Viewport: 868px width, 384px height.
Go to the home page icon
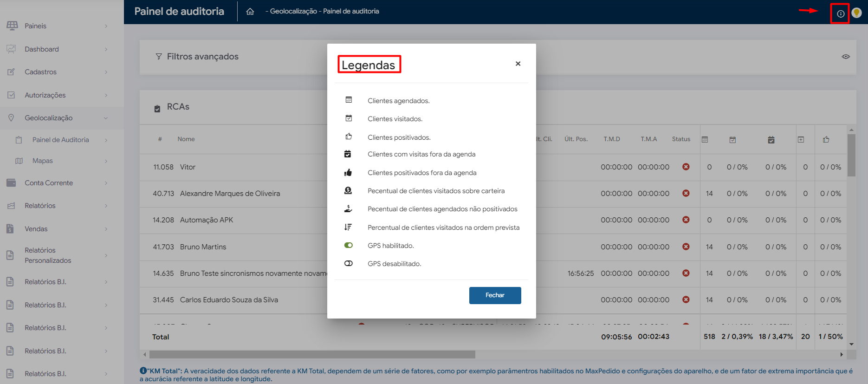[x=250, y=12]
